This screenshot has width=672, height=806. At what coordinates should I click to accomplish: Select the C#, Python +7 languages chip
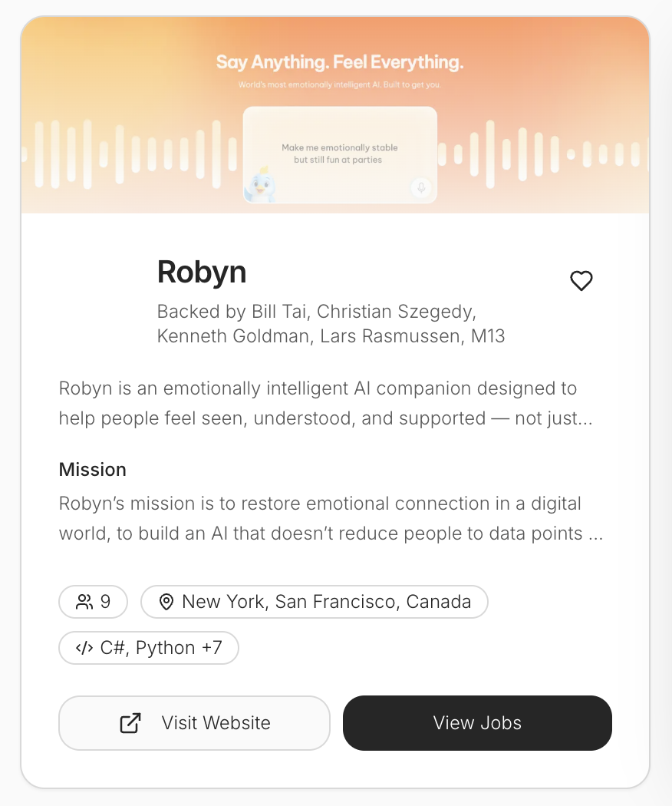coord(148,647)
